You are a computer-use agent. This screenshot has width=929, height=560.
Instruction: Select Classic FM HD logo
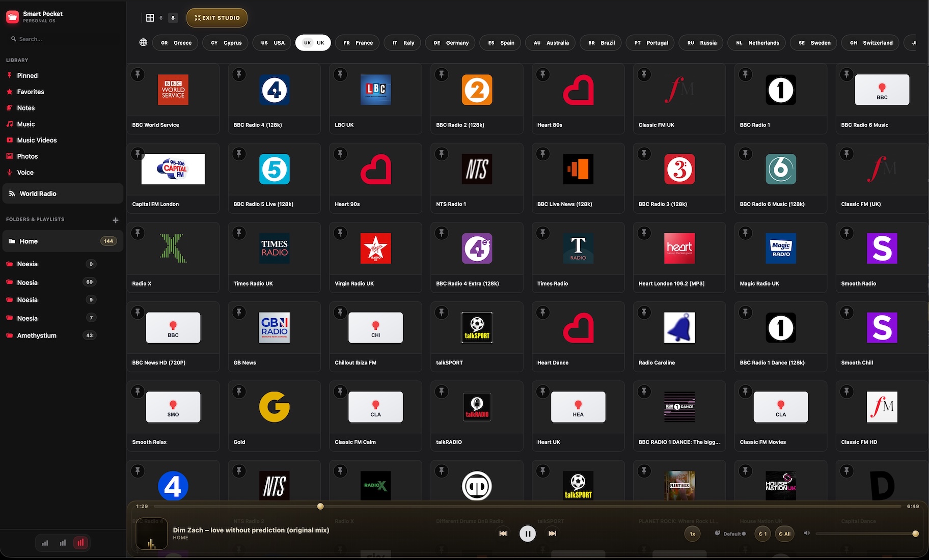(x=882, y=407)
